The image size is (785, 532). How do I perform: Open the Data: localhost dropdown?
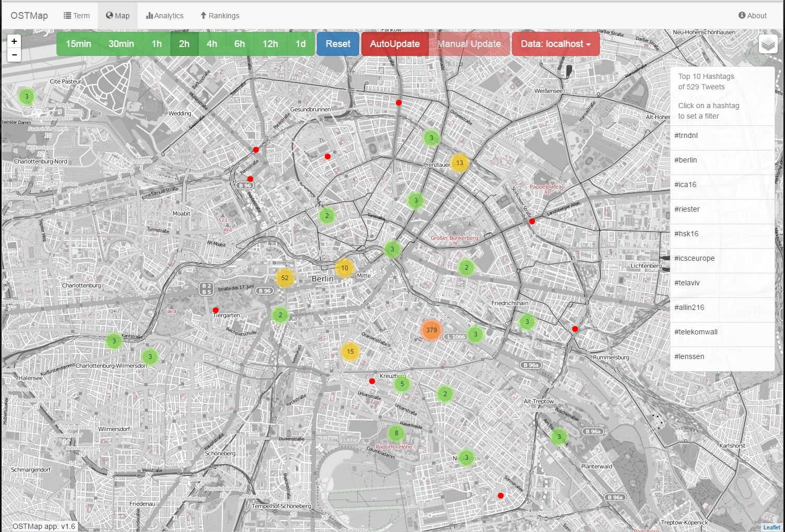click(x=555, y=44)
